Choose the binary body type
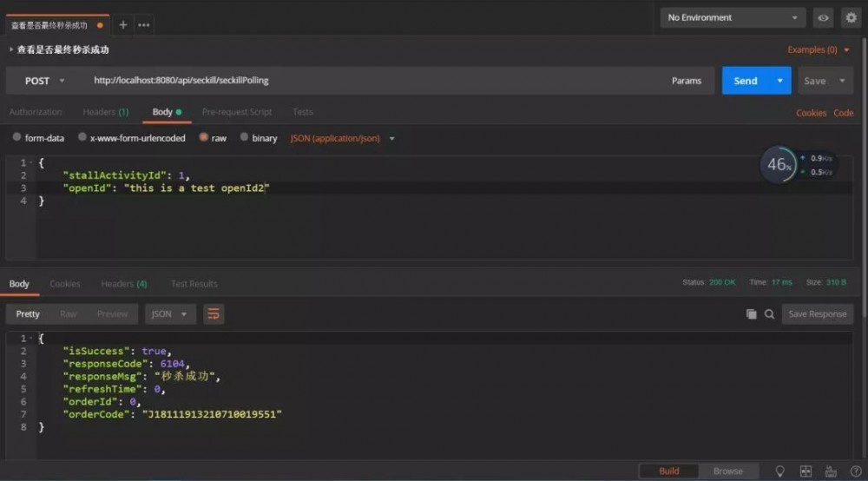The image size is (868, 481). point(259,138)
